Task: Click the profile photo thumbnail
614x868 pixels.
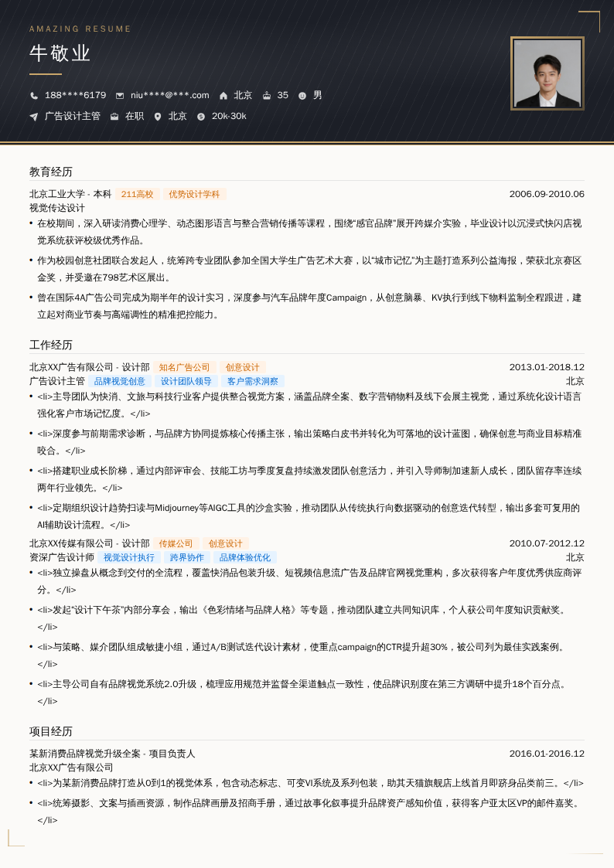Action: (547, 73)
